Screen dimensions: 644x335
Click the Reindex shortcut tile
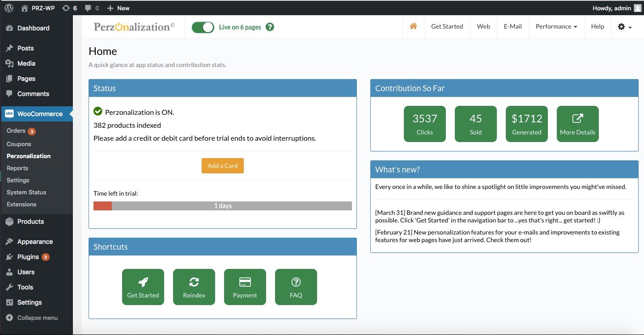click(194, 287)
